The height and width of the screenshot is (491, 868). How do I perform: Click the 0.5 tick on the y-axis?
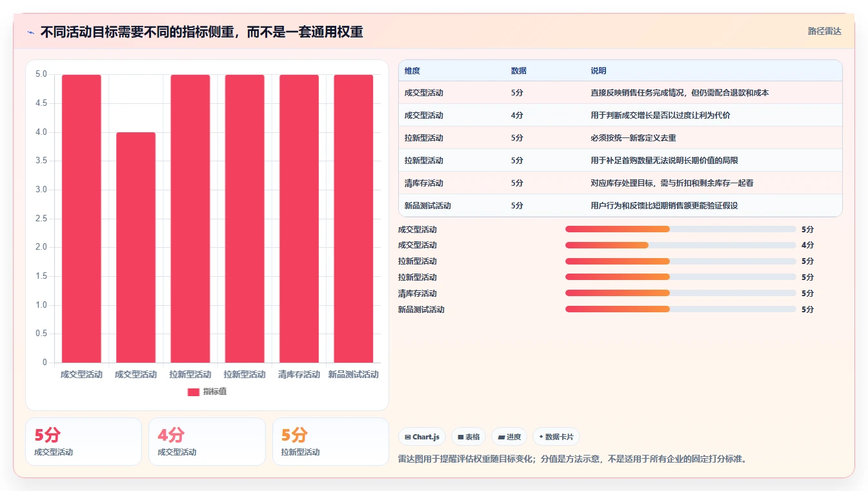[41, 334]
